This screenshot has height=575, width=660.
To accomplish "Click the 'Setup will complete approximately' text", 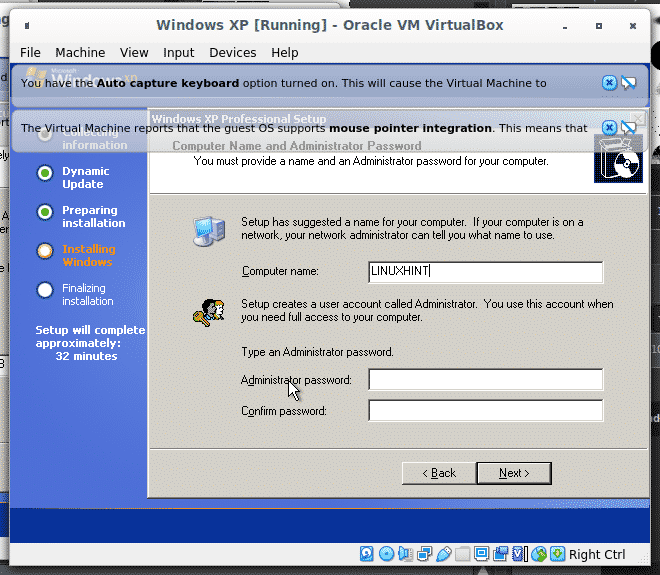I will 90,336.
